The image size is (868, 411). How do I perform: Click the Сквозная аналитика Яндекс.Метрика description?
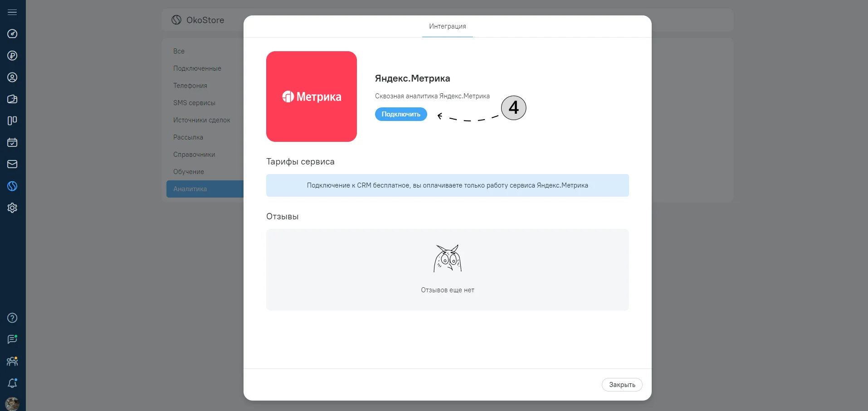pyautogui.click(x=432, y=96)
